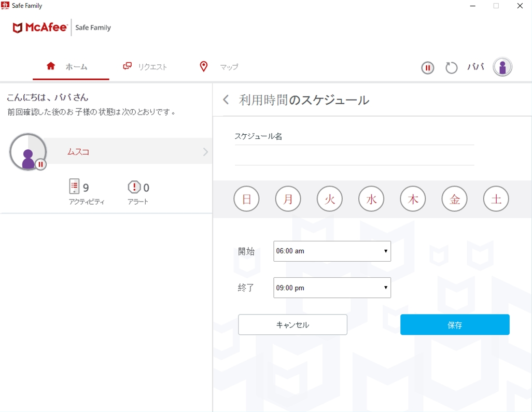Close the Safe Family window
This screenshot has width=532, height=412.
click(520, 6)
